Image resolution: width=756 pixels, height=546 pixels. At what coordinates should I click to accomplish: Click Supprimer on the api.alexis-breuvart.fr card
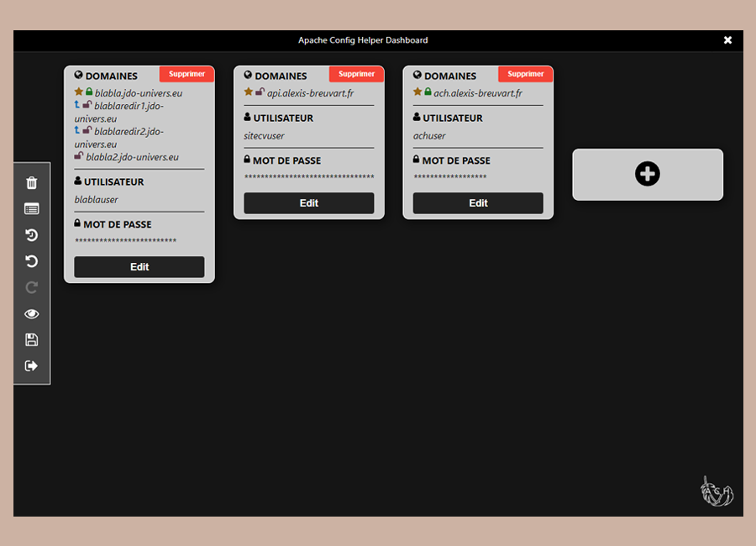click(x=356, y=74)
